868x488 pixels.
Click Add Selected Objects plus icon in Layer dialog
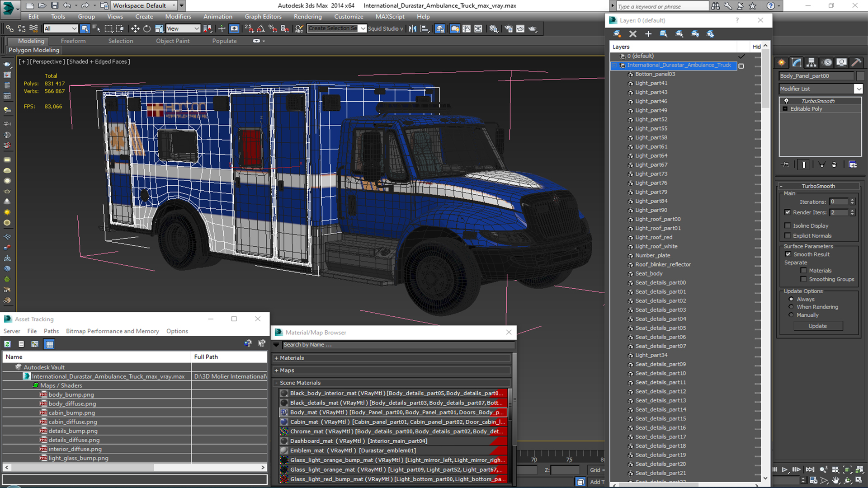click(x=648, y=34)
